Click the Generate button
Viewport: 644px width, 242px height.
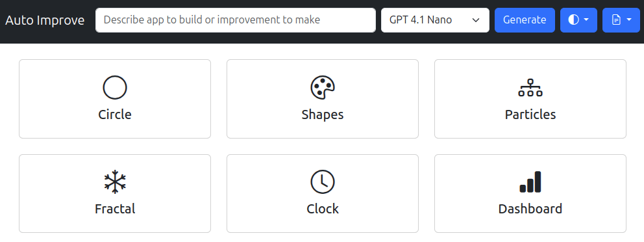(x=525, y=20)
